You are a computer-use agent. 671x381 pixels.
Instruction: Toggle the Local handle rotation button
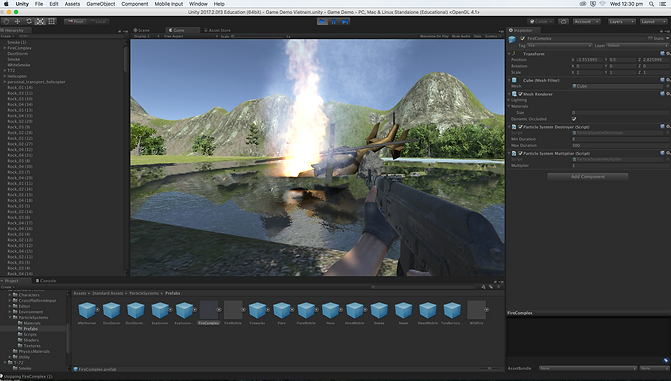point(98,21)
